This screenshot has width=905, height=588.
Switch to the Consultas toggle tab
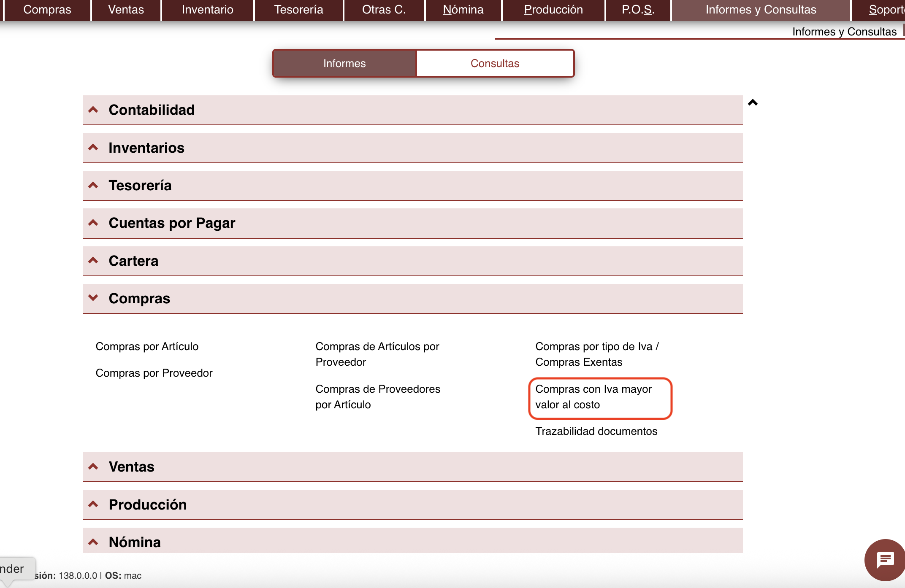coord(495,63)
